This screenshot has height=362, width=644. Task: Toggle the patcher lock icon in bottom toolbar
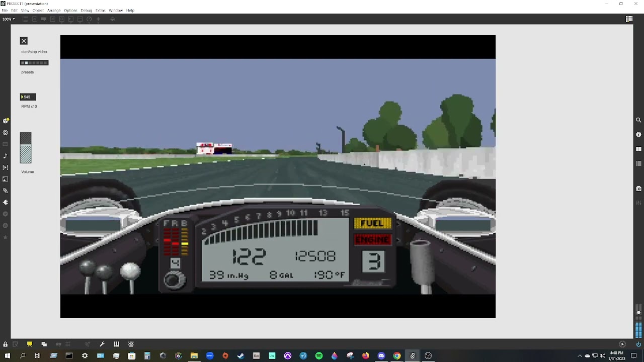point(6,344)
